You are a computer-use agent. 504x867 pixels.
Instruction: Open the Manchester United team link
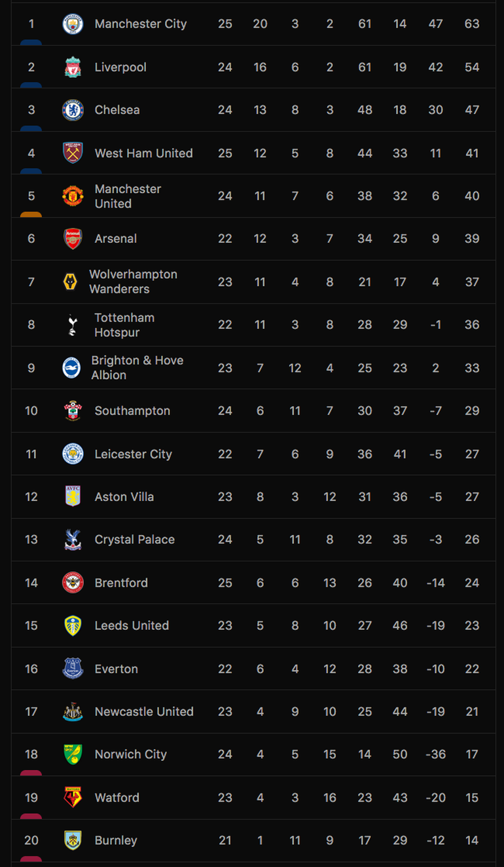[x=128, y=196]
